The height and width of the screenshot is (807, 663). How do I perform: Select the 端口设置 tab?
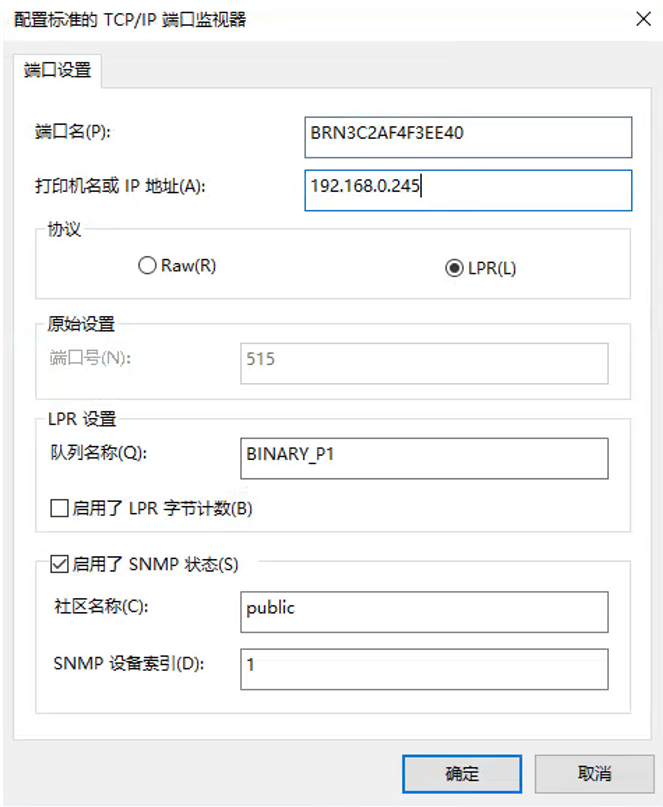(57, 70)
